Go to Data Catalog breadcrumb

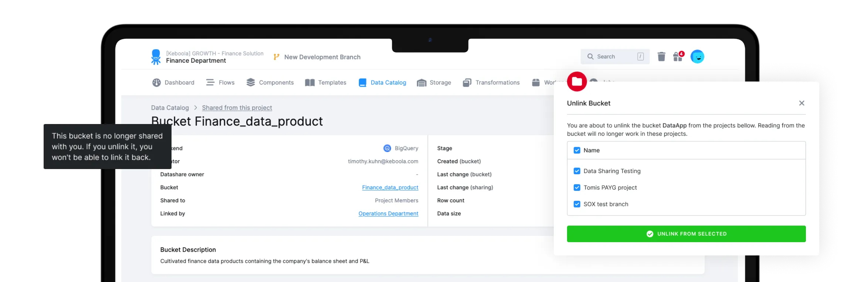(170, 108)
